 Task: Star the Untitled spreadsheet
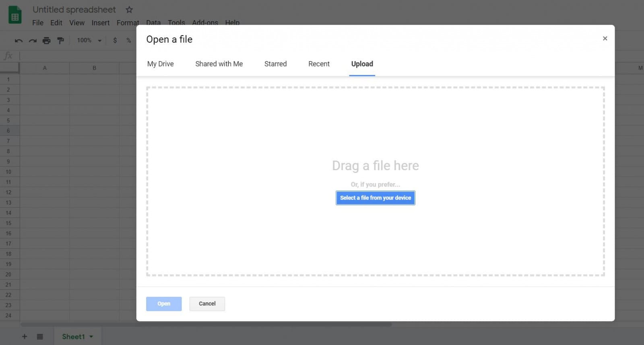(129, 9)
